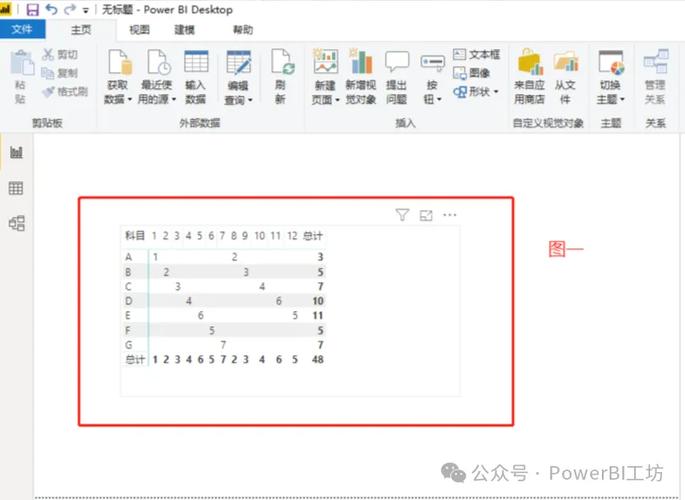Click row E total value 11

click(318, 315)
